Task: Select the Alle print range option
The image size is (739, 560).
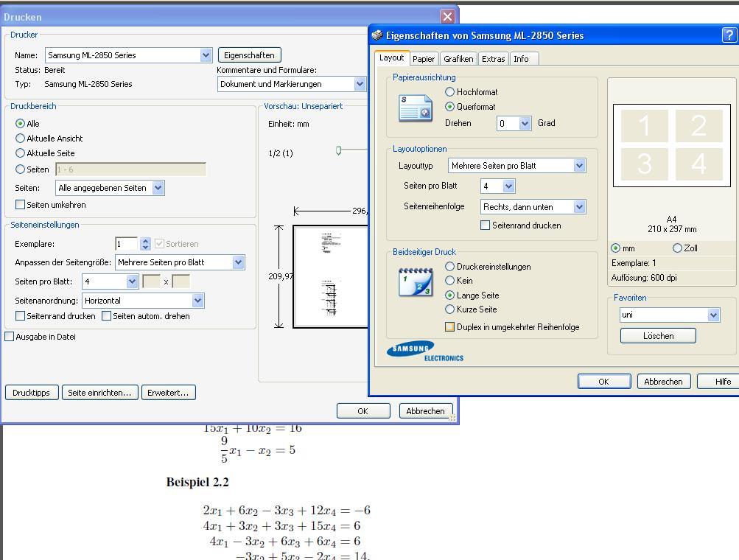Action: [20, 124]
